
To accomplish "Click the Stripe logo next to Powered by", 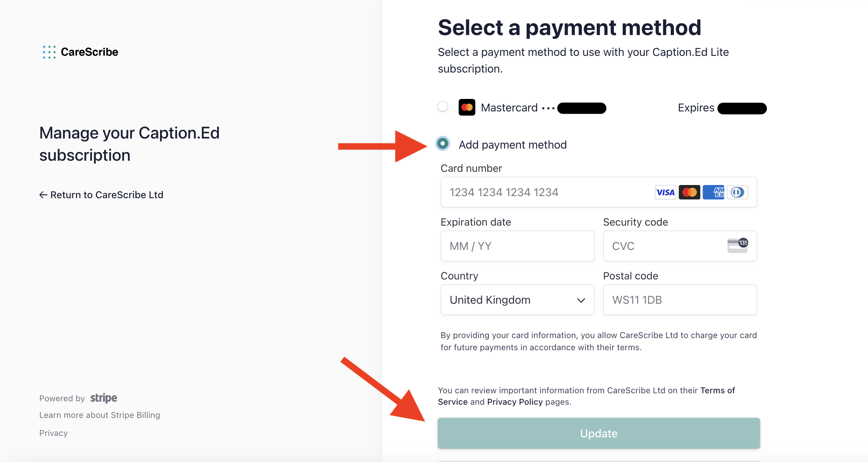I will click(x=103, y=398).
